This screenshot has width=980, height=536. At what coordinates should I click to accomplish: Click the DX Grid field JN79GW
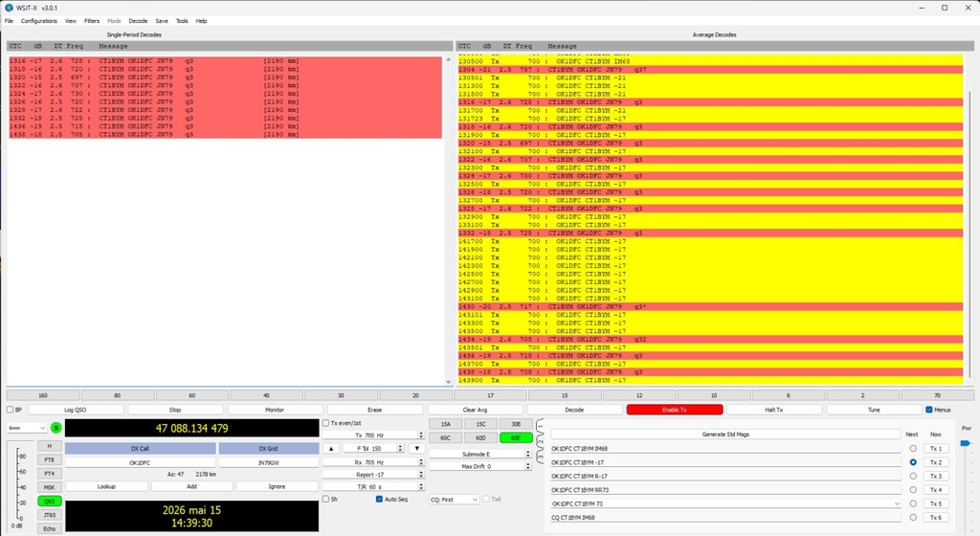pyautogui.click(x=269, y=463)
